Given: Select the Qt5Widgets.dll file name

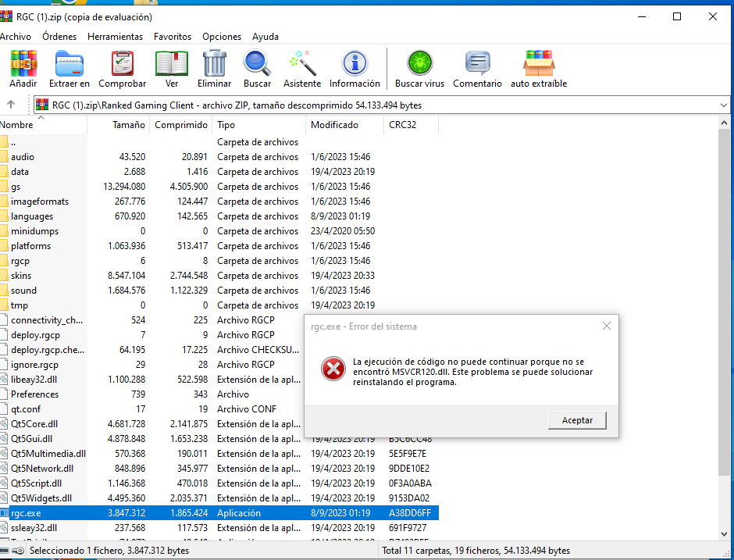Looking at the screenshot, I should pos(41,498).
